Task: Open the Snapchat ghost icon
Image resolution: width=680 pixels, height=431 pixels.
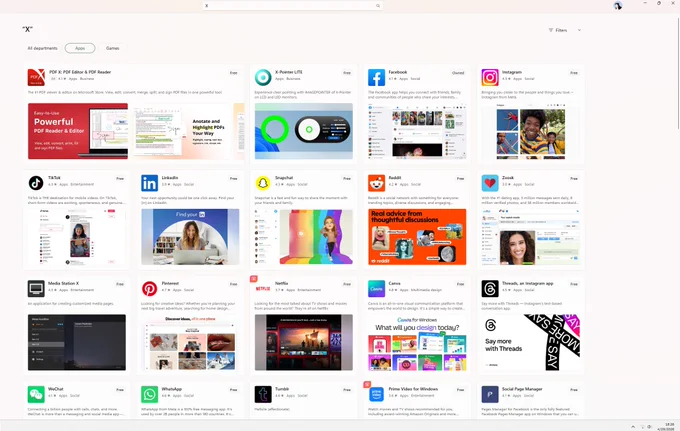Action: point(263,183)
